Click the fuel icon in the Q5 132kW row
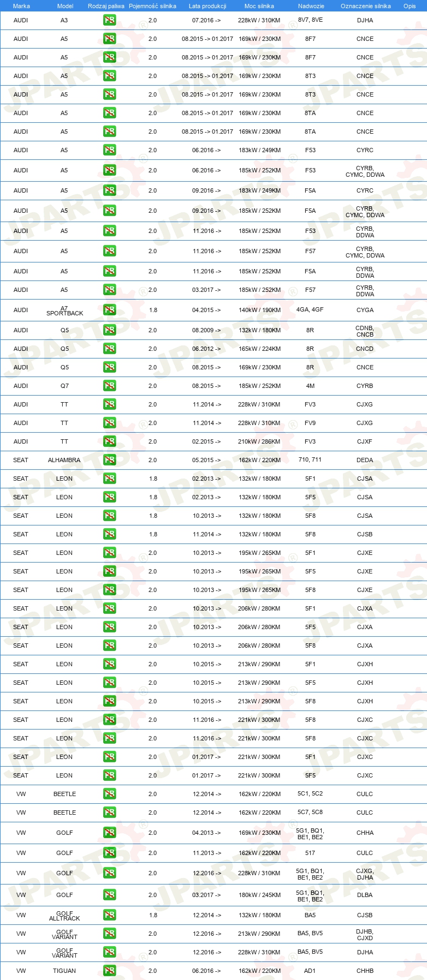This screenshot has height=980, width=427. [x=109, y=330]
